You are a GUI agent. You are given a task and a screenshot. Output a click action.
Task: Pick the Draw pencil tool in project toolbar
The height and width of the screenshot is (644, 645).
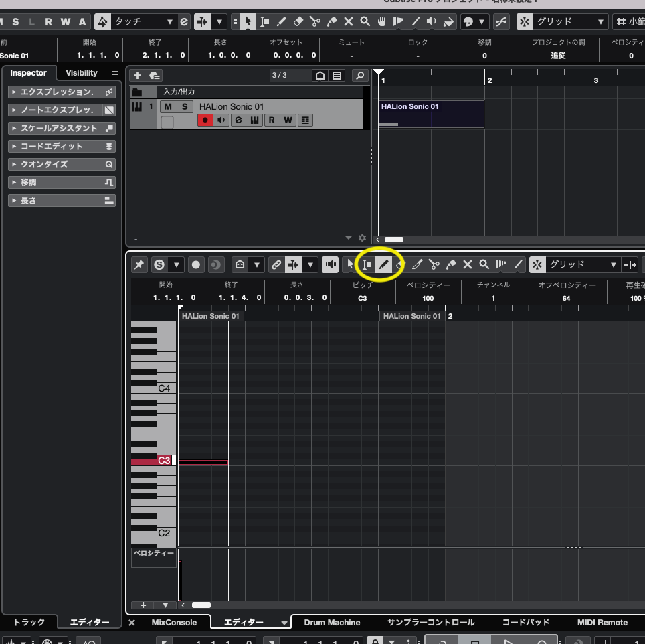click(282, 21)
